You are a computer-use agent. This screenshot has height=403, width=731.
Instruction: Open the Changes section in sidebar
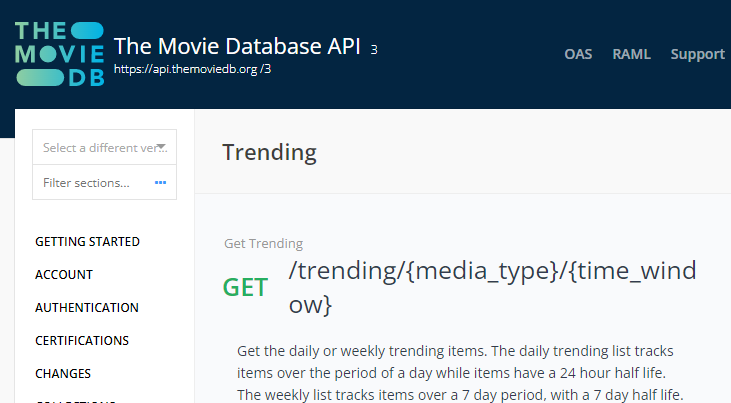pyautogui.click(x=63, y=374)
